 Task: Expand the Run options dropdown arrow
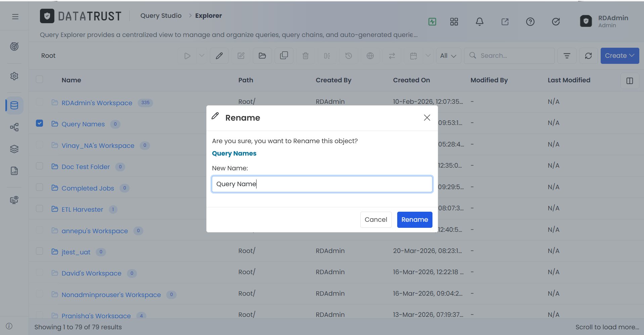coord(202,55)
